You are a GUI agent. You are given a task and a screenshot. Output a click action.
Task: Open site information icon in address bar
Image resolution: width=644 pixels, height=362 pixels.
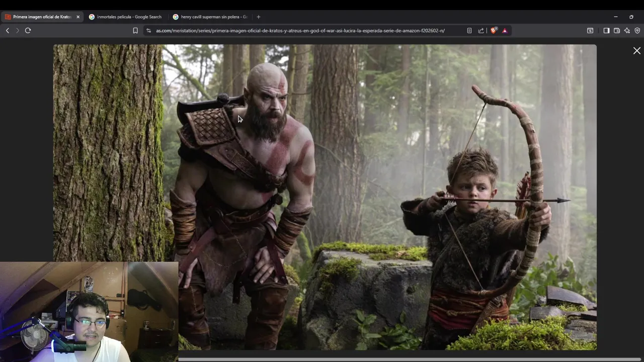[x=148, y=31]
